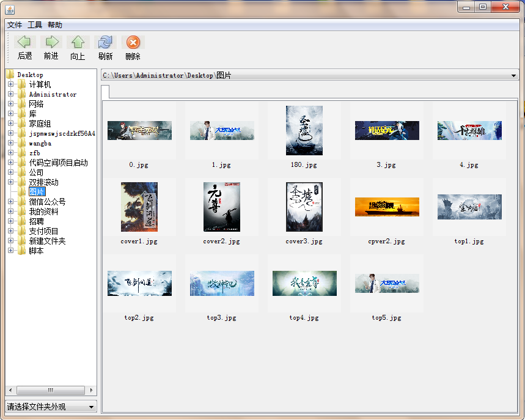Click the 计算机 folder icon
This screenshot has width=525, height=420.
click(22, 84)
